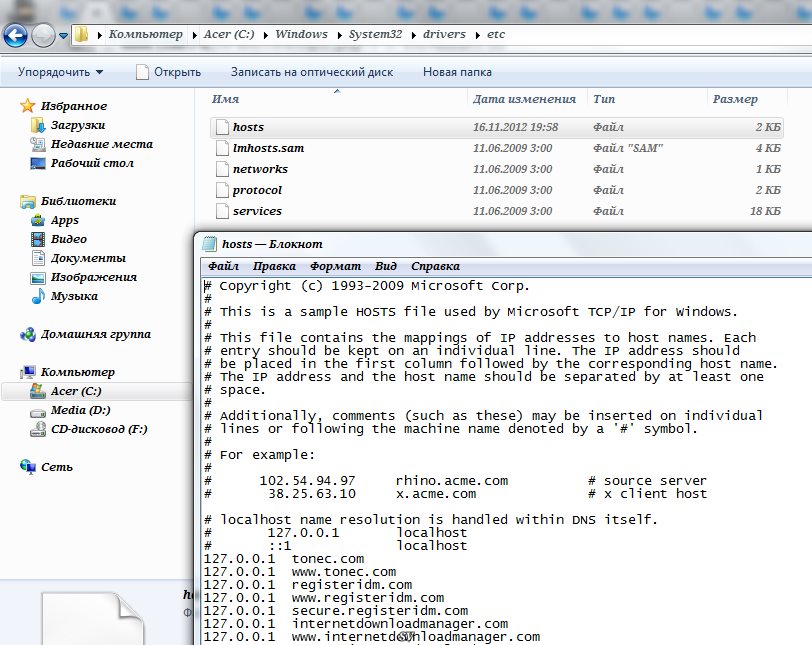Click the System32 breadcrumb in address bar
This screenshot has width=812, height=645.
click(373, 34)
